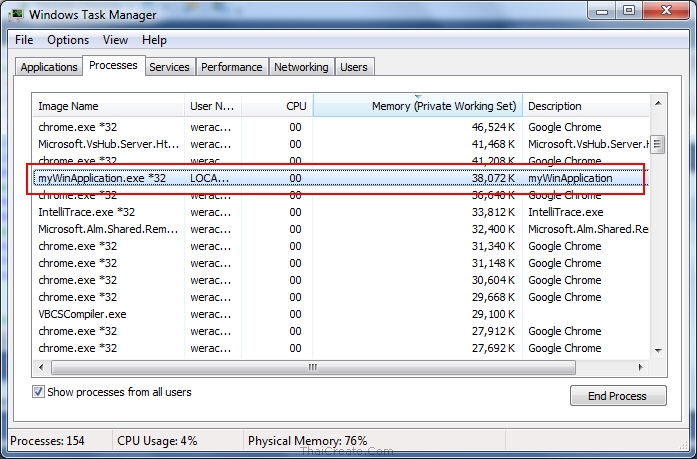Image resolution: width=697 pixels, height=459 pixels.
Task: Select chrome.exe row using 46,524 K
Action: point(341,127)
